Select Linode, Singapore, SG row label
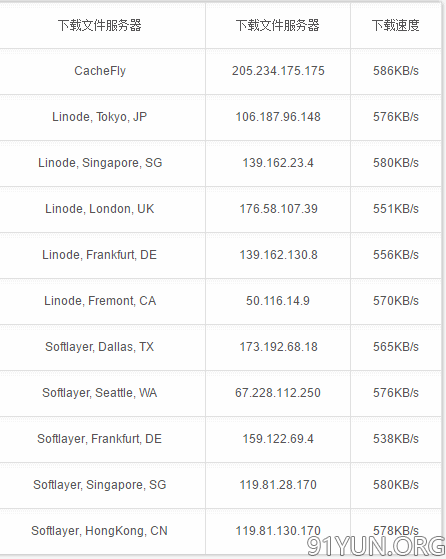 point(100,163)
